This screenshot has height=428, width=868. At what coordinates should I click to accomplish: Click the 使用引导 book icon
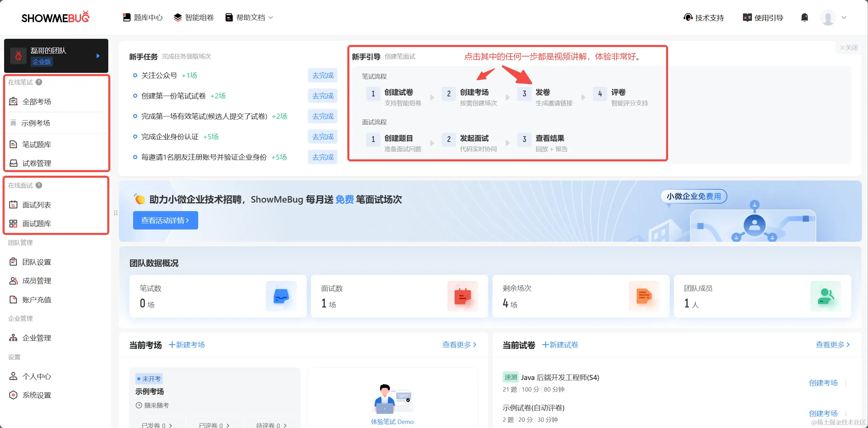point(747,17)
